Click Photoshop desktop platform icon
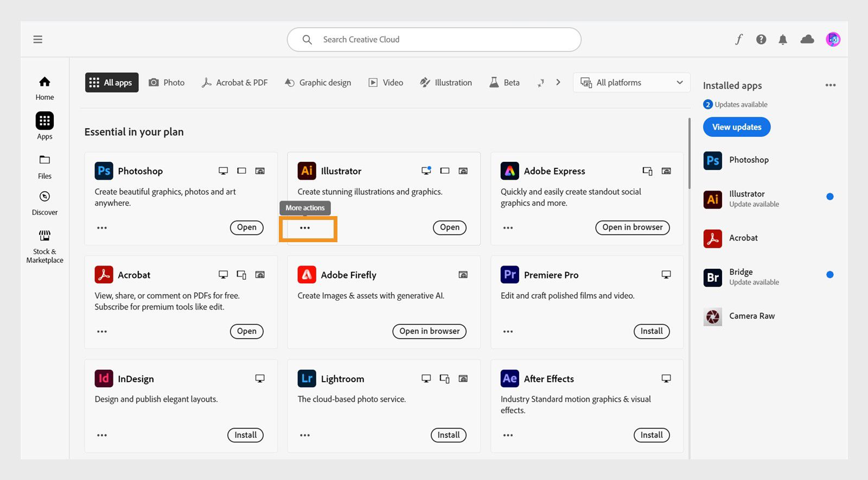Viewport: 868px width, 480px height. pos(223,171)
